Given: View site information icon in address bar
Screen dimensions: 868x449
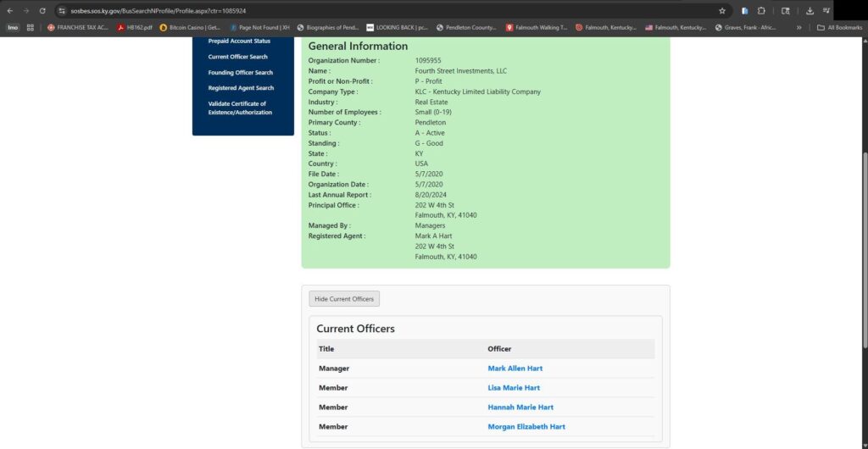Looking at the screenshot, I should (62, 10).
